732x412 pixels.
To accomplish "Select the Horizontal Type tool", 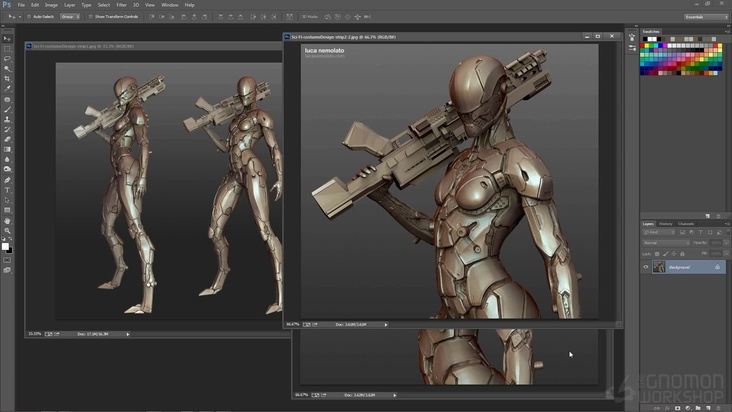I will pyautogui.click(x=7, y=190).
